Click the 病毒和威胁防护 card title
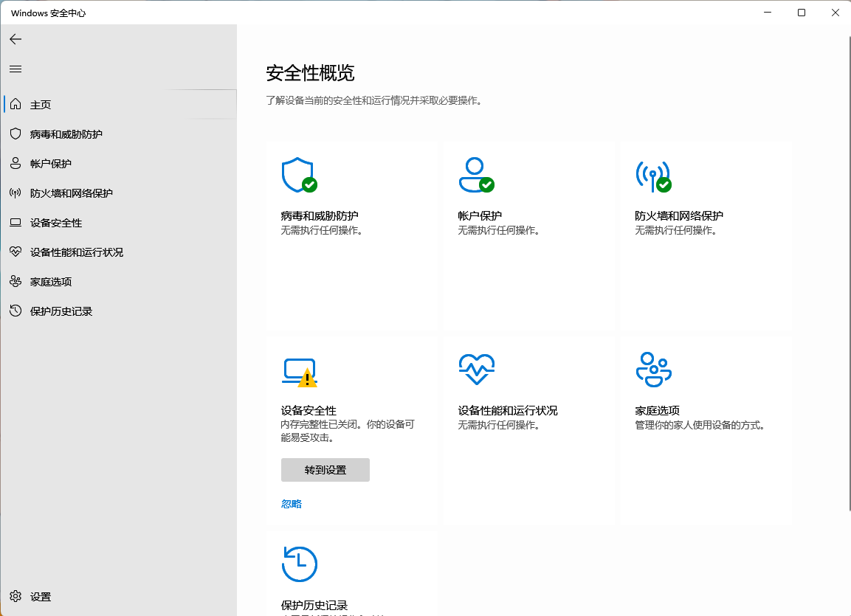This screenshot has width=851, height=616. click(320, 216)
